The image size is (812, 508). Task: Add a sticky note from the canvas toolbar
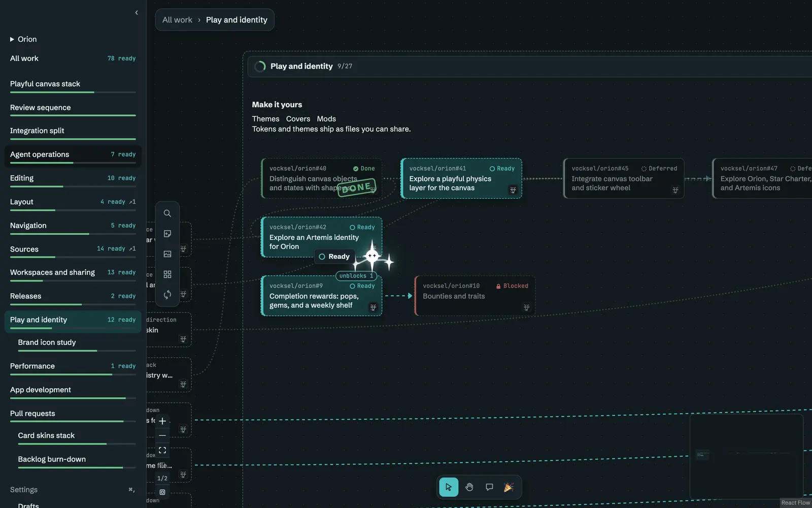click(167, 234)
